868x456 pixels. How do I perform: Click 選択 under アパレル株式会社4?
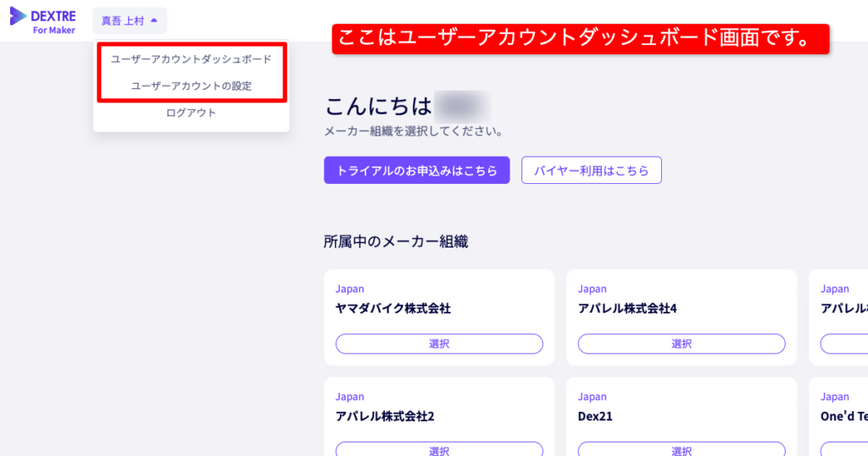point(682,343)
